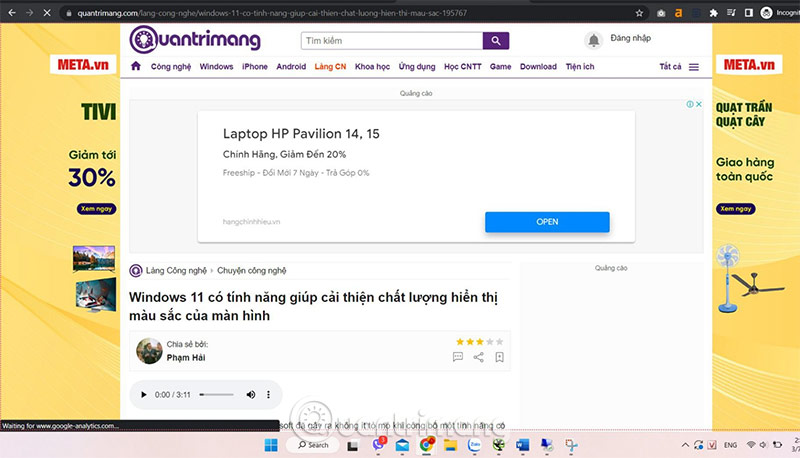Open audio player more options

(x=268, y=395)
